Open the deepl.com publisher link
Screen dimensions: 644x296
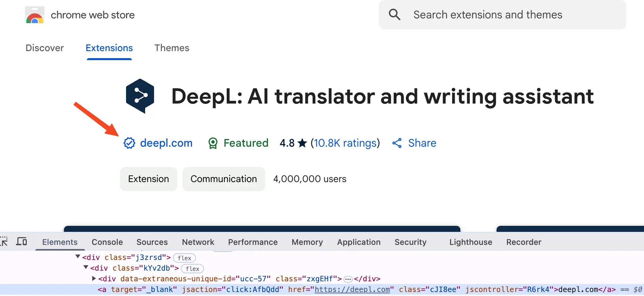[166, 143]
